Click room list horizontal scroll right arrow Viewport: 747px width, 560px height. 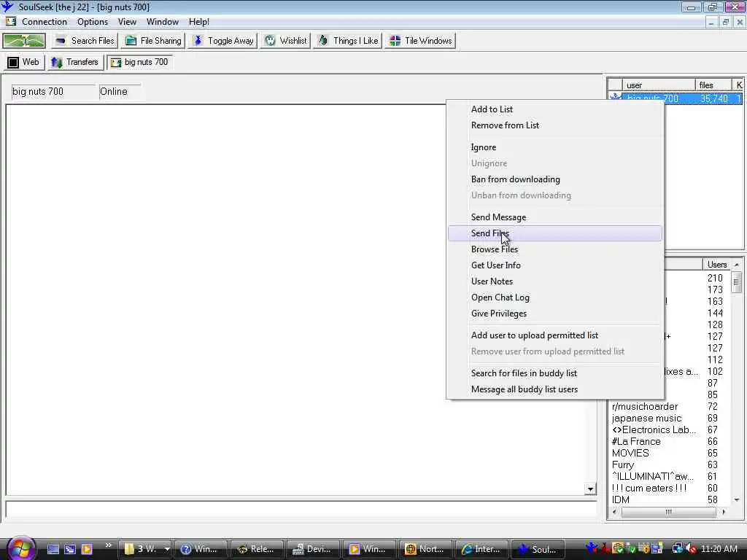[x=724, y=512]
